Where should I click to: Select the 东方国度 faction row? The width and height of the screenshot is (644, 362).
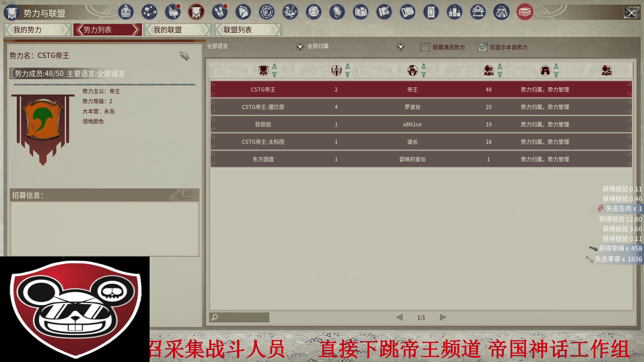coord(421,159)
